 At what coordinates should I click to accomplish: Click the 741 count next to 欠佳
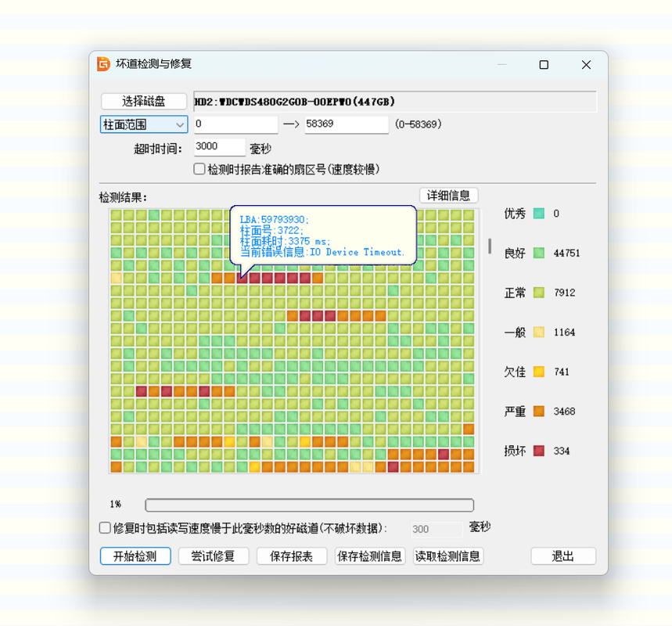click(x=562, y=372)
